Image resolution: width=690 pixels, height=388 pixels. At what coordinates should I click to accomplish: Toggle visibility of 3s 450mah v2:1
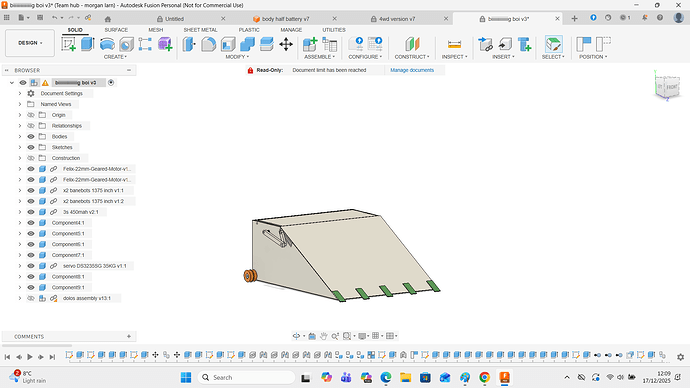pos(31,212)
